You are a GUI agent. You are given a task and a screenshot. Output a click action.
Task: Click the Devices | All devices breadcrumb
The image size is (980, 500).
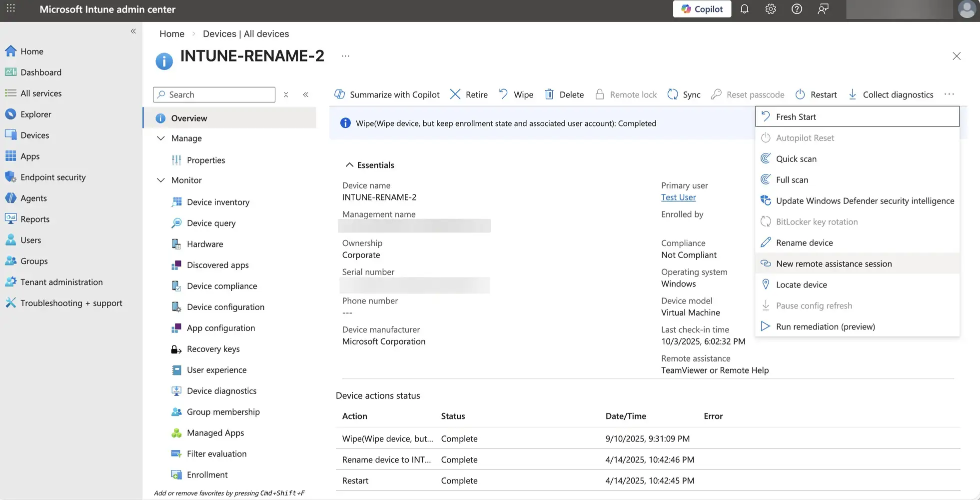coord(246,33)
